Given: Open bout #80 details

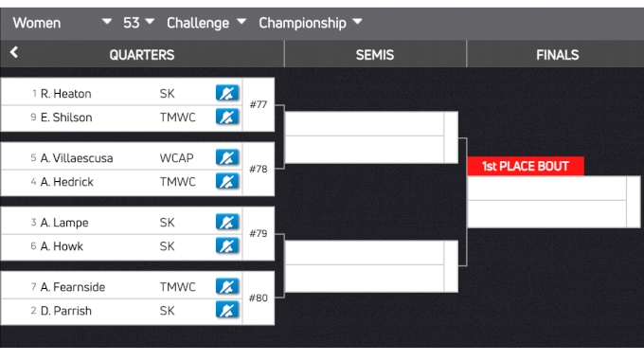Looking at the screenshot, I should pos(259,298).
